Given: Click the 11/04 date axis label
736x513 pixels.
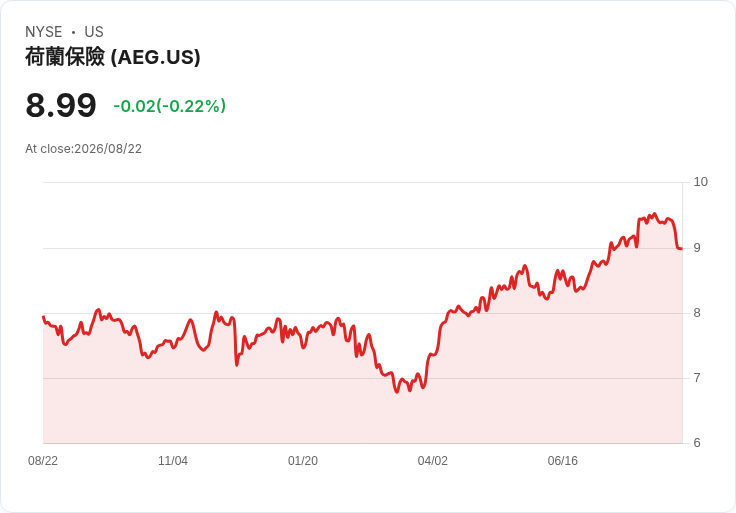Looking at the screenshot, I should (173, 461).
